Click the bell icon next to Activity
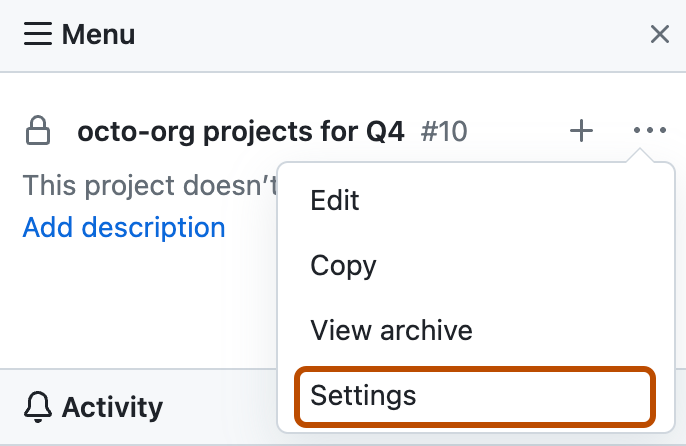The height and width of the screenshot is (446, 686). 38,407
